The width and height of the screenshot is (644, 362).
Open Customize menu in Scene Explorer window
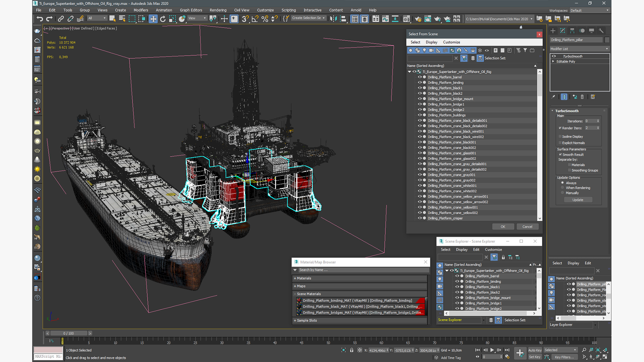point(493,250)
